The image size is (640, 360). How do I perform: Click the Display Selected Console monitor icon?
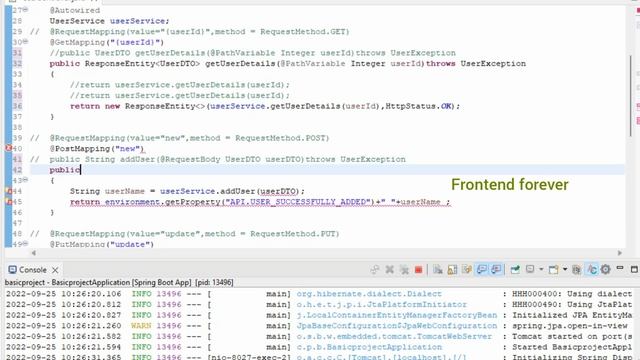[530, 269]
